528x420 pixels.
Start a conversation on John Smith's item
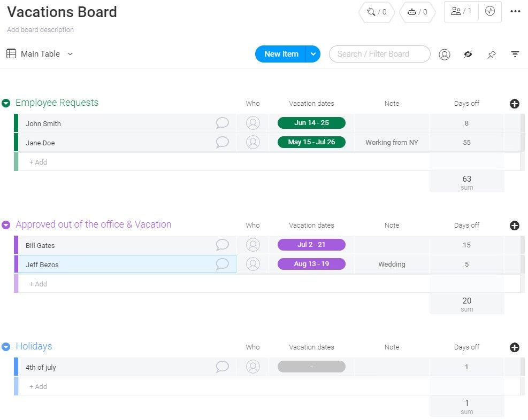click(x=222, y=123)
